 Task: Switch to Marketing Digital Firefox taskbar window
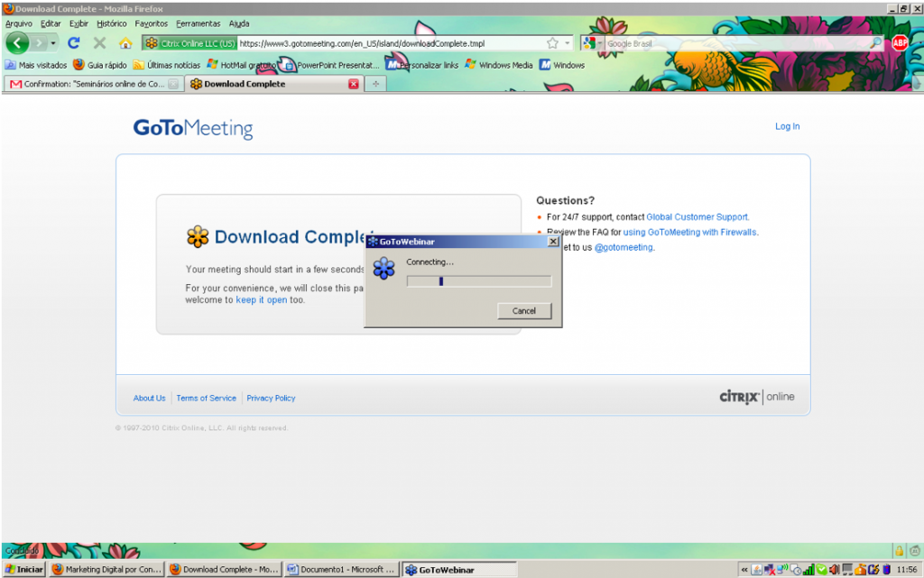(x=106, y=569)
